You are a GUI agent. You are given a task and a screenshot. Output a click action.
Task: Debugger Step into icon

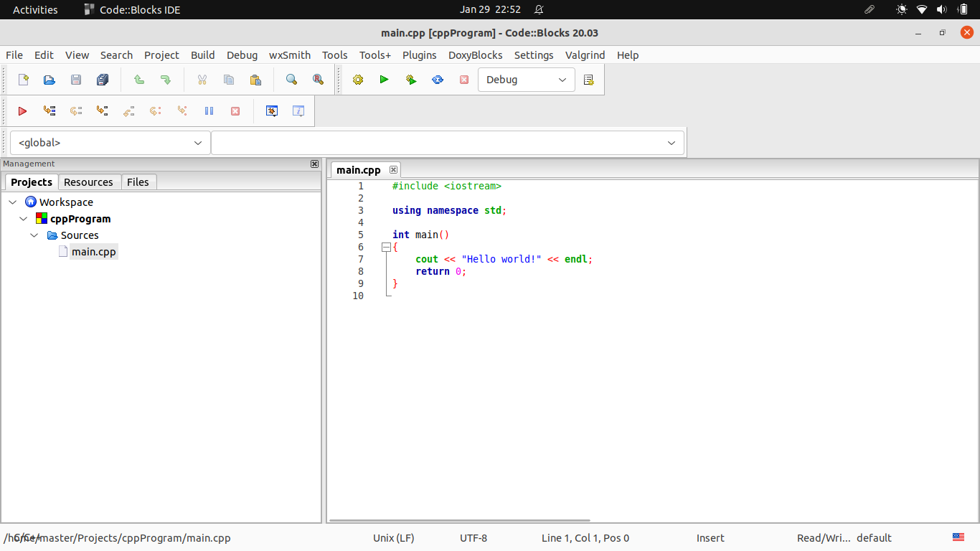click(x=103, y=111)
